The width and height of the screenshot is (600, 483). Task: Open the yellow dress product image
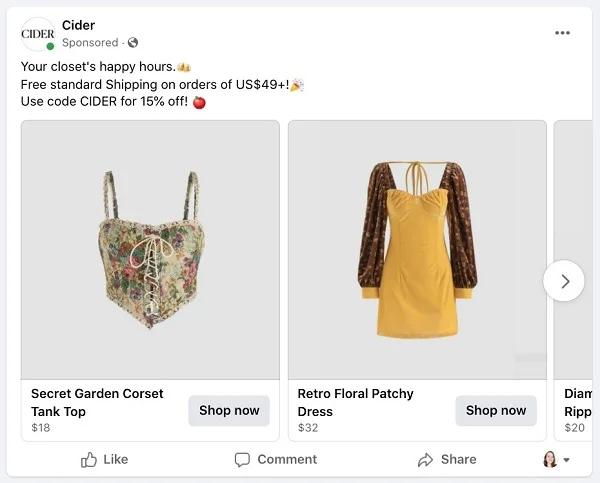point(417,250)
